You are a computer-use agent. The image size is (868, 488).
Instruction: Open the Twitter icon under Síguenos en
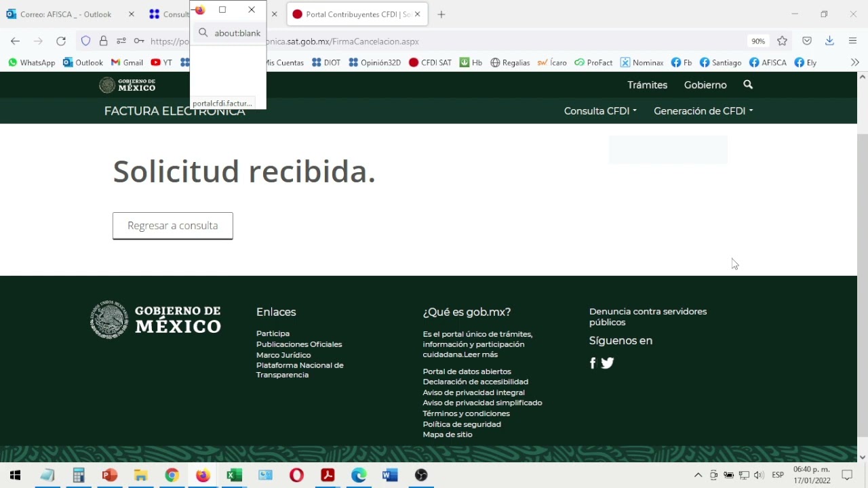tap(608, 363)
